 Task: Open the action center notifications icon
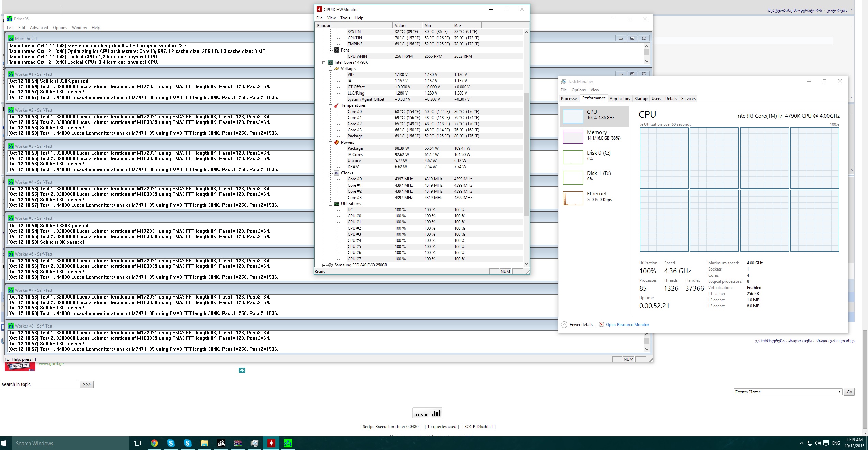[x=826, y=443]
